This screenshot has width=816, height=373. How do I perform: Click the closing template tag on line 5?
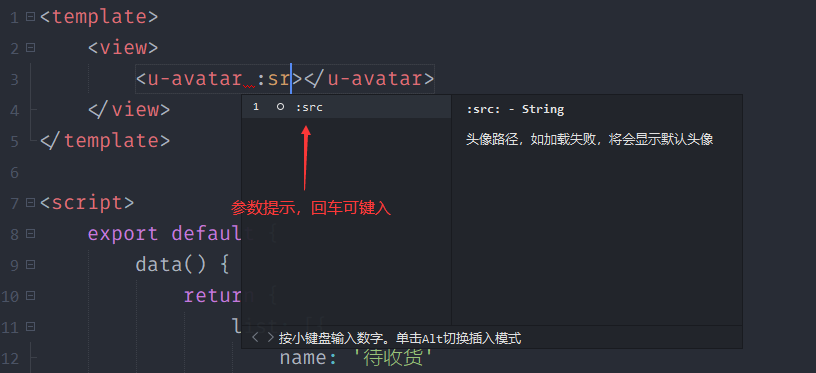tap(105, 140)
